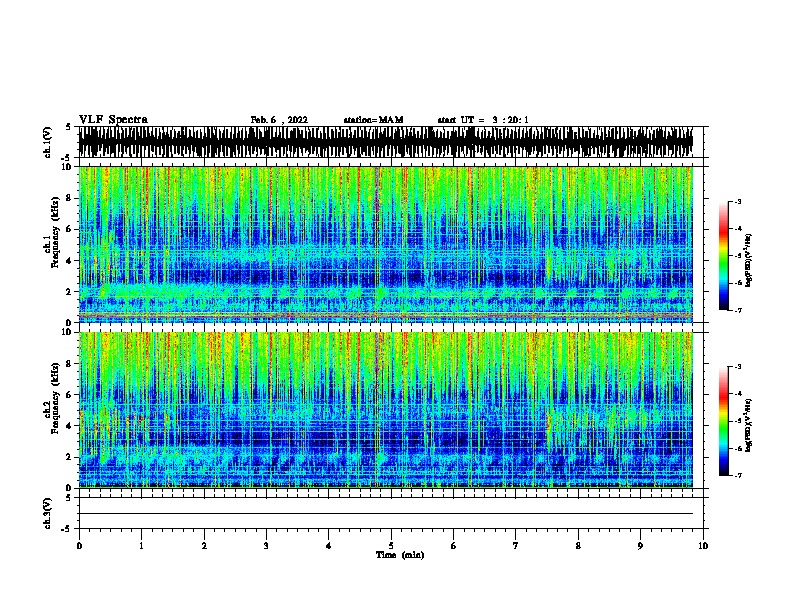Screen dimensions: 792x612
Task: Click the "8" kHz tick of ch.1 spectrogram
Action: tap(70, 198)
